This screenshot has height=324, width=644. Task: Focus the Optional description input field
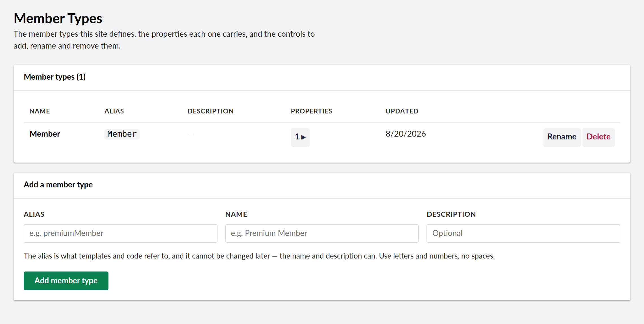[523, 233]
